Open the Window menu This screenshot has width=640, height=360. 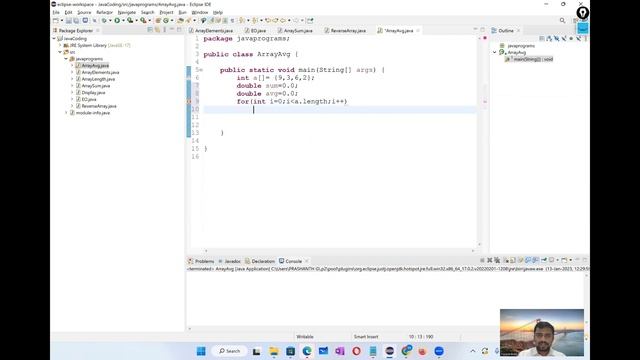click(200, 13)
